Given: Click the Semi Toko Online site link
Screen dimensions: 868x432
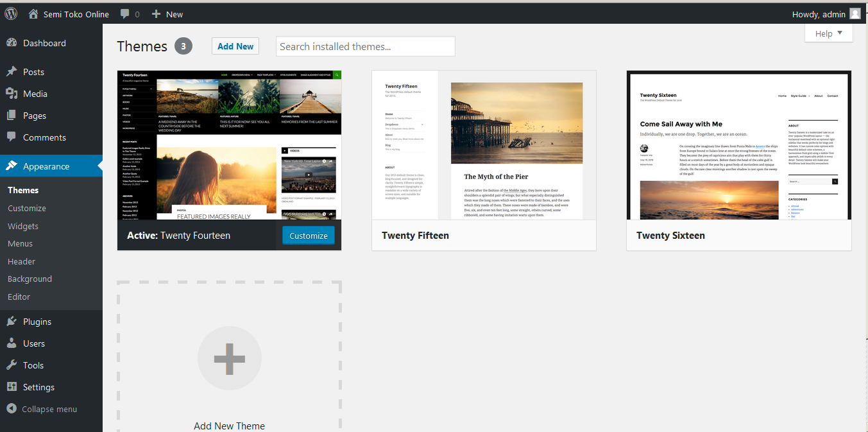Looking at the screenshot, I should point(76,14).
